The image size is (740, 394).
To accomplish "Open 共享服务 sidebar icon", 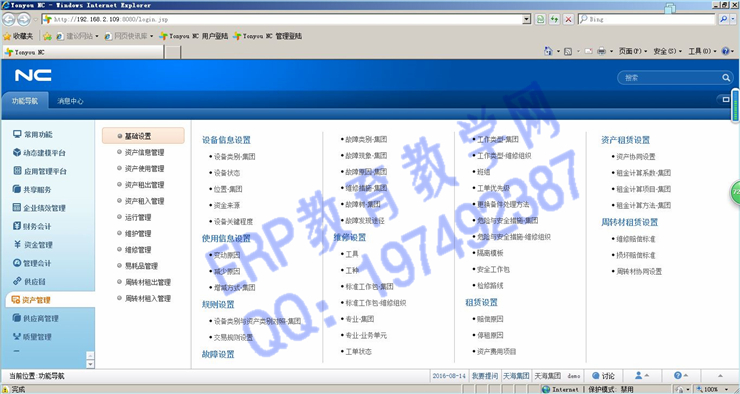I will click(x=17, y=189).
